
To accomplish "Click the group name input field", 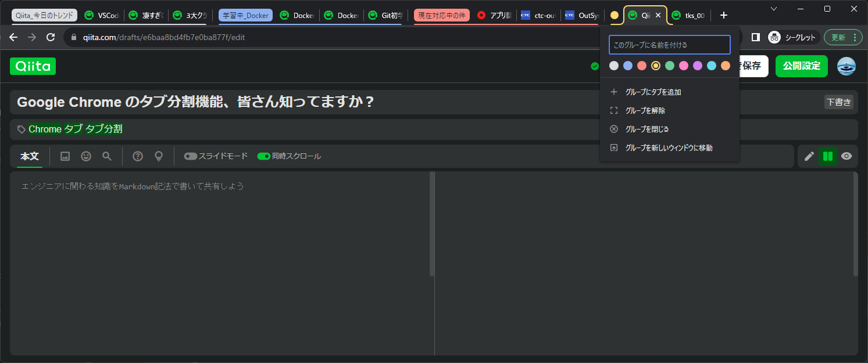I will (x=669, y=44).
